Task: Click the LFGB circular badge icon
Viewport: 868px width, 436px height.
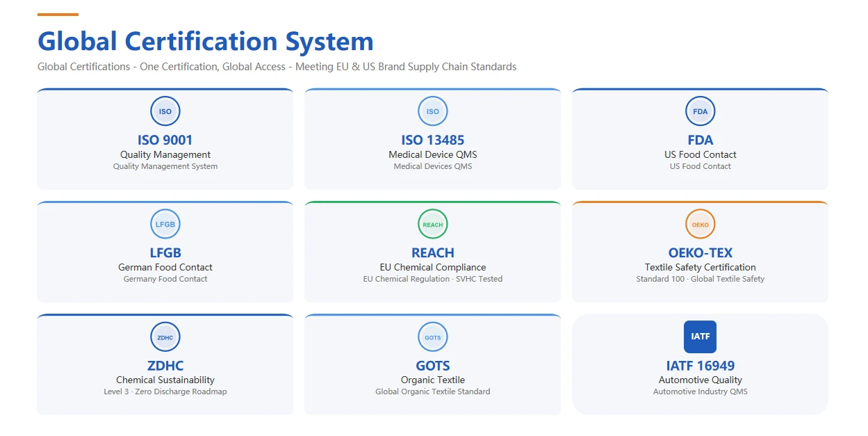Action: point(165,224)
